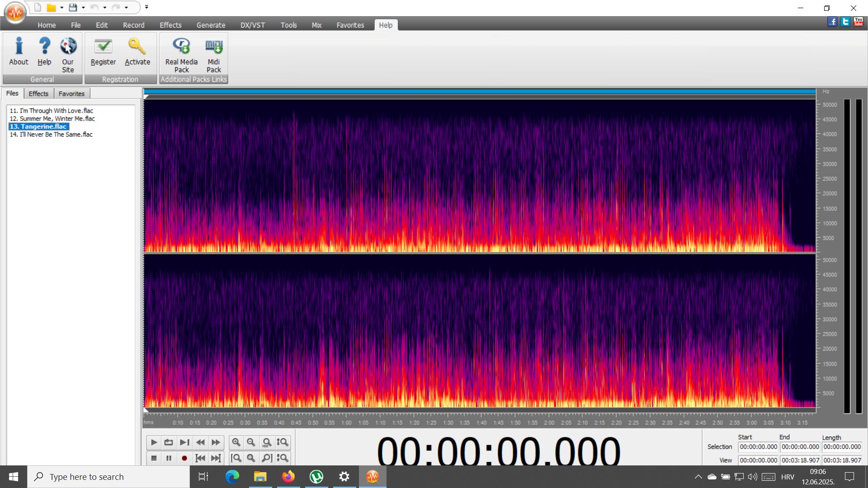Click the Selection Length time field
This screenshot has width=868, height=488.
tap(842, 447)
